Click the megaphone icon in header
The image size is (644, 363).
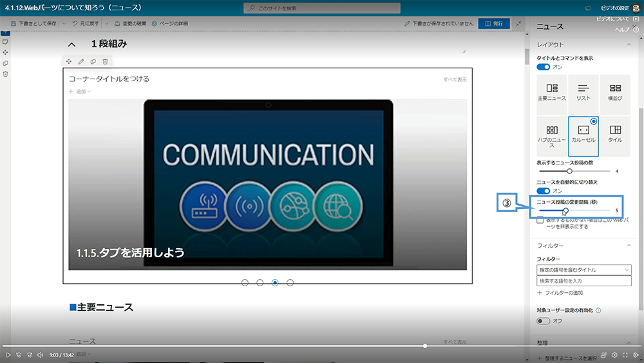click(588, 8)
